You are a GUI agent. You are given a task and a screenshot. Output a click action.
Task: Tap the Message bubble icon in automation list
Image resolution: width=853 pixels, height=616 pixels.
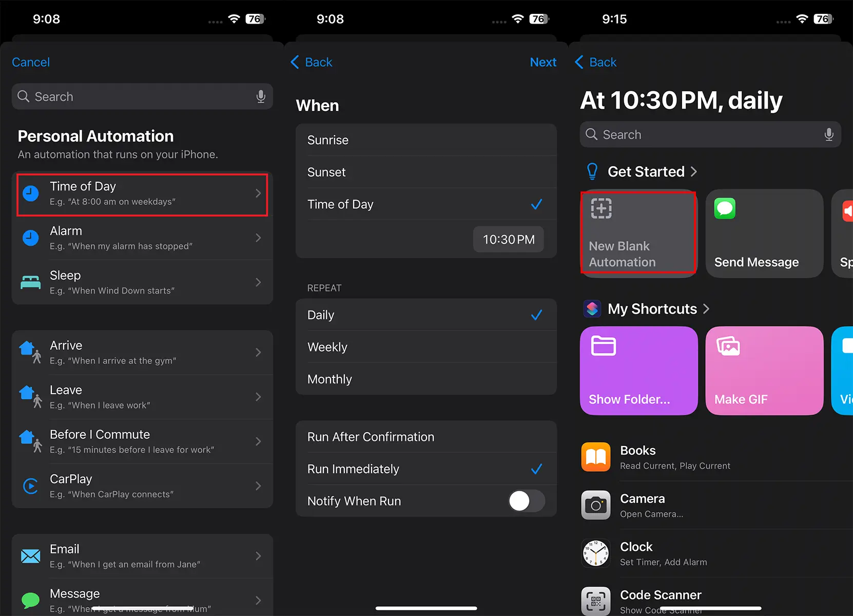click(31, 600)
